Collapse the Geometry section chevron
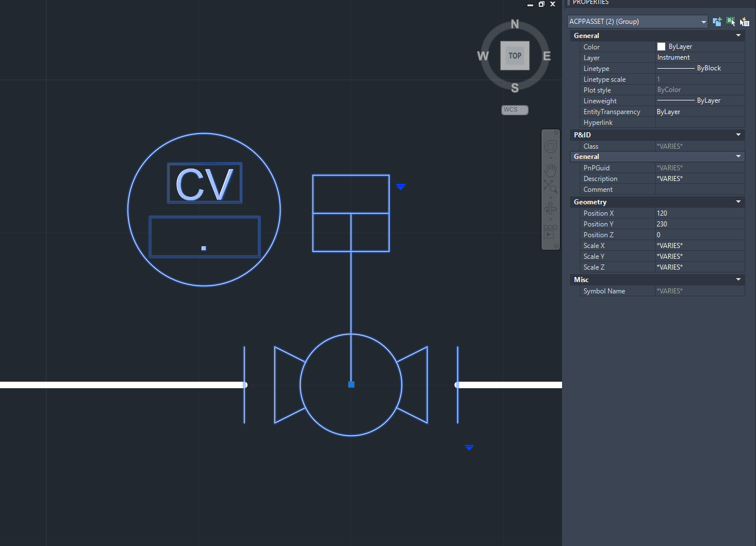The height and width of the screenshot is (546, 756). pos(738,201)
